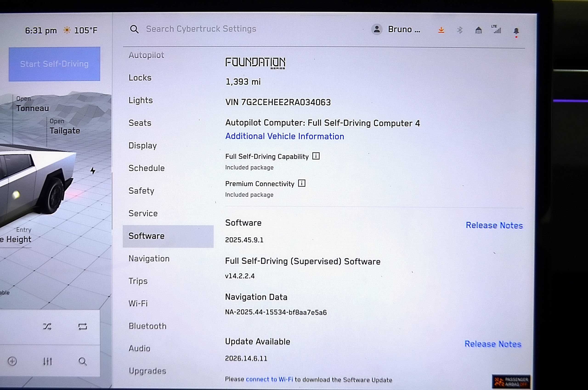Show Full Self-Driving Capability info icon

tap(316, 156)
